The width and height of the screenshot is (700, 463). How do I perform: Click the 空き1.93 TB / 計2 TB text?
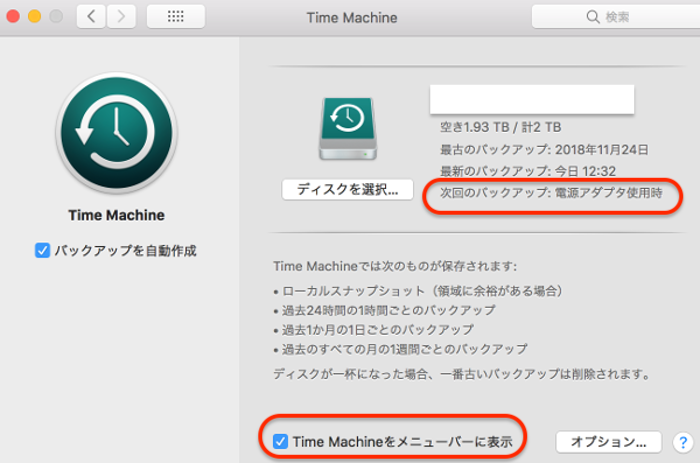point(500,127)
